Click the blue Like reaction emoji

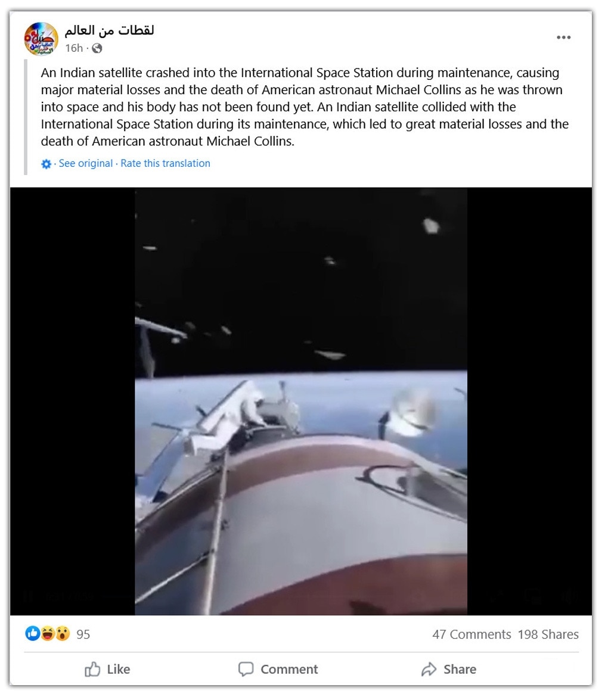33,633
